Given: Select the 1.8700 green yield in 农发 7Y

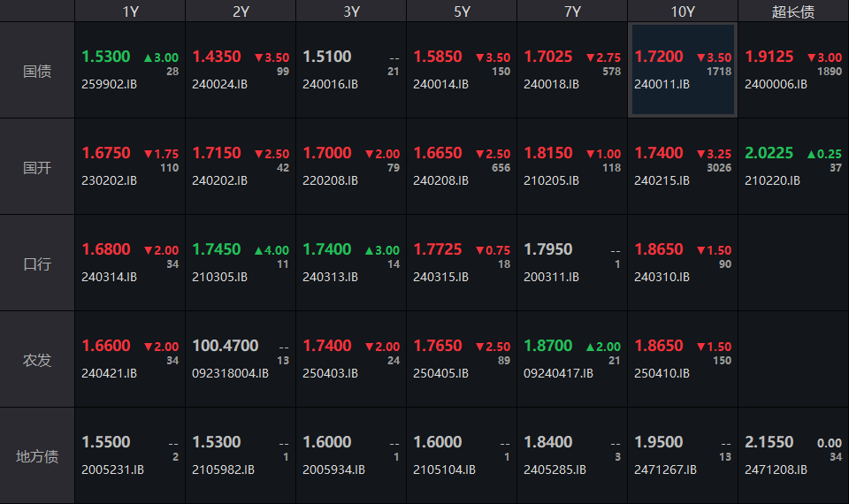Looking at the screenshot, I should [548, 346].
